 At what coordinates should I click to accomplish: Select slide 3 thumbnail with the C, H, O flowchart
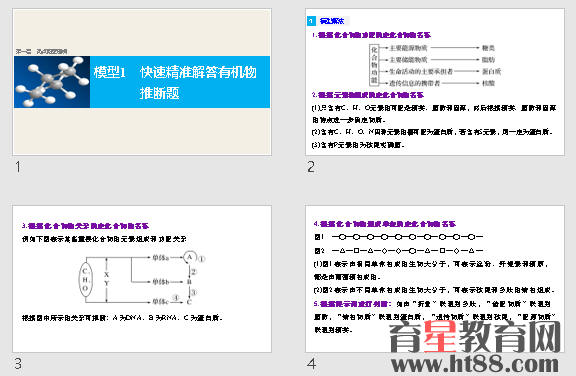pos(142,279)
